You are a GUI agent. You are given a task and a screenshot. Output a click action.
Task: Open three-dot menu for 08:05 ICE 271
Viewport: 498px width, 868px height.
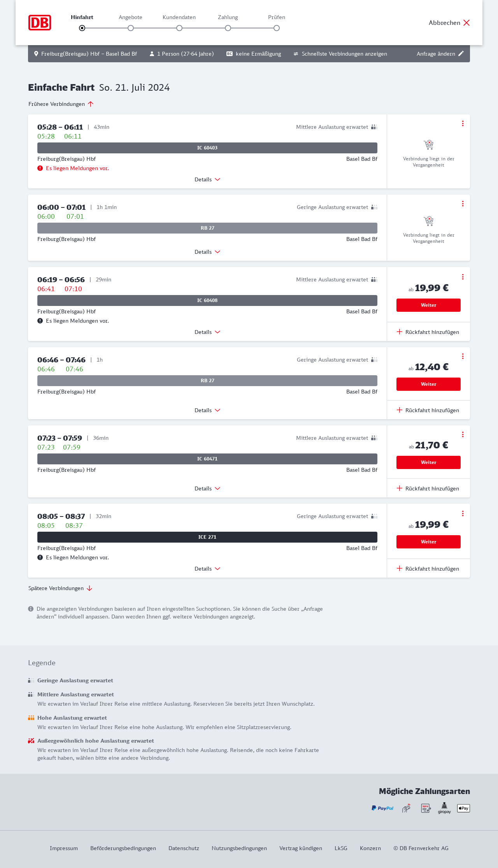[x=463, y=513]
